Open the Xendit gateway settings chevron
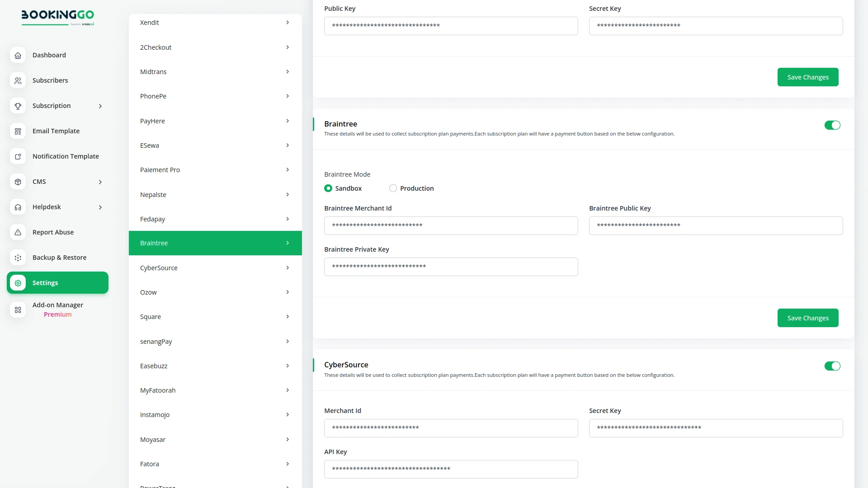This screenshot has width=868, height=488. 288,22
